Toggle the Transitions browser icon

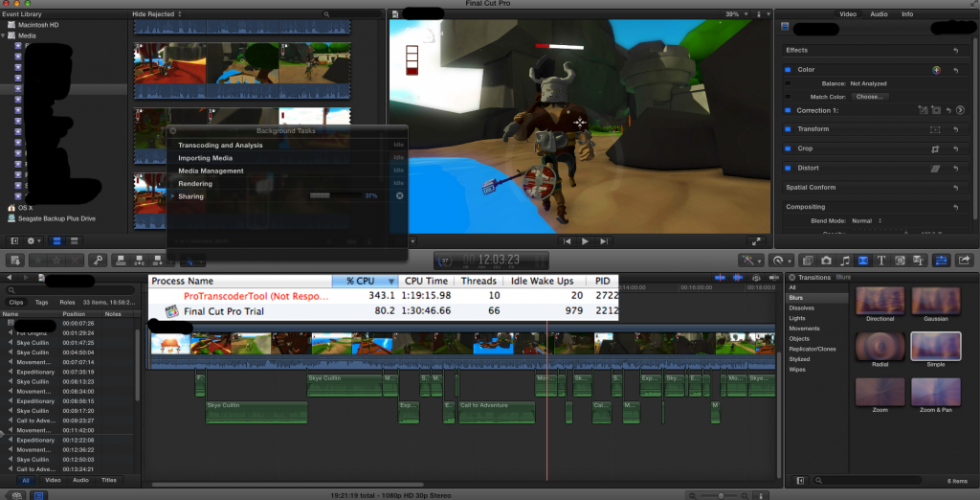point(862,260)
